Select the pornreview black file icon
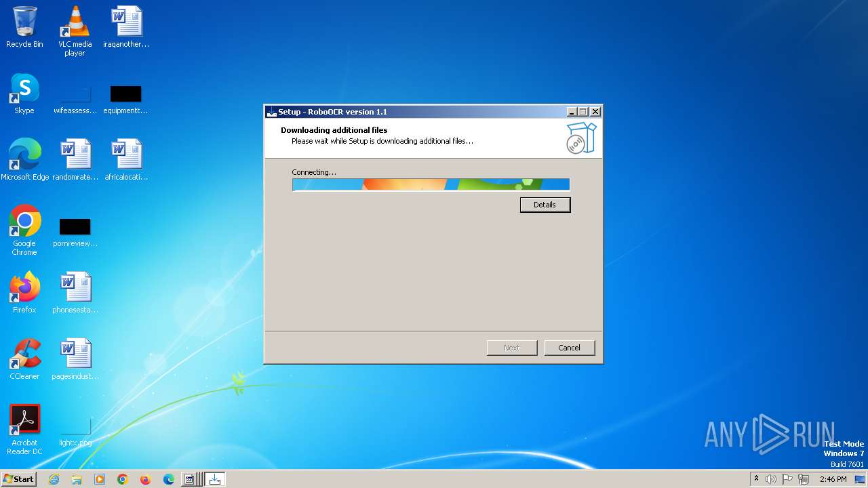Viewport: 868px width, 488px height. tap(75, 232)
